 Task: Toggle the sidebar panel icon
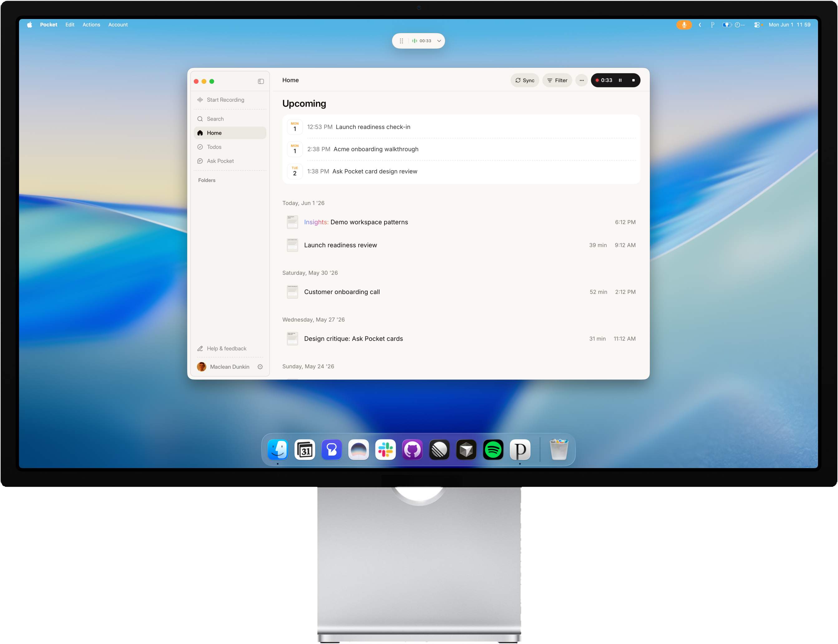(261, 81)
